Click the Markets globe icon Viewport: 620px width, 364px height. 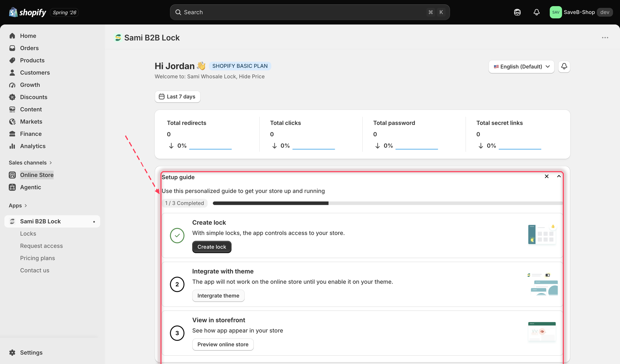pyautogui.click(x=12, y=122)
